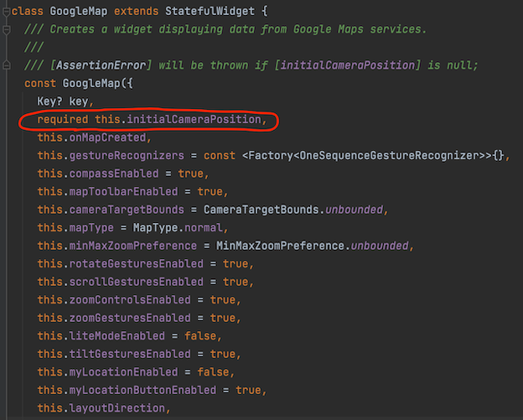Click the 'const GoogleMap({' constructor line
Image resolution: width=523 pixels, height=420 pixels.
point(79,83)
